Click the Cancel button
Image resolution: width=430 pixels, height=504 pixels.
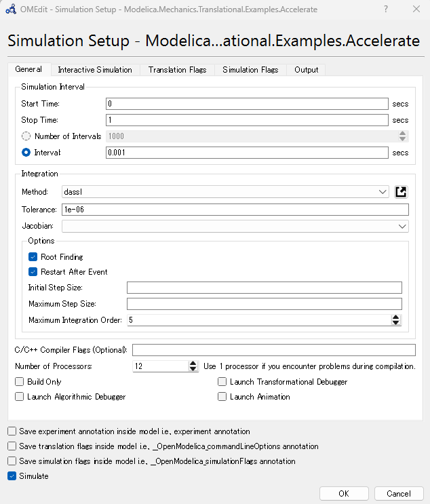(x=399, y=493)
